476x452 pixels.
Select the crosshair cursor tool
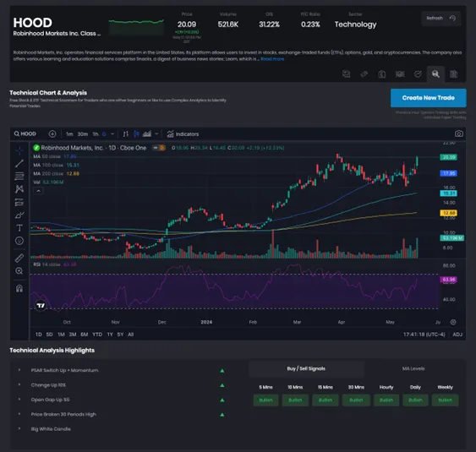pyautogui.click(x=19, y=150)
